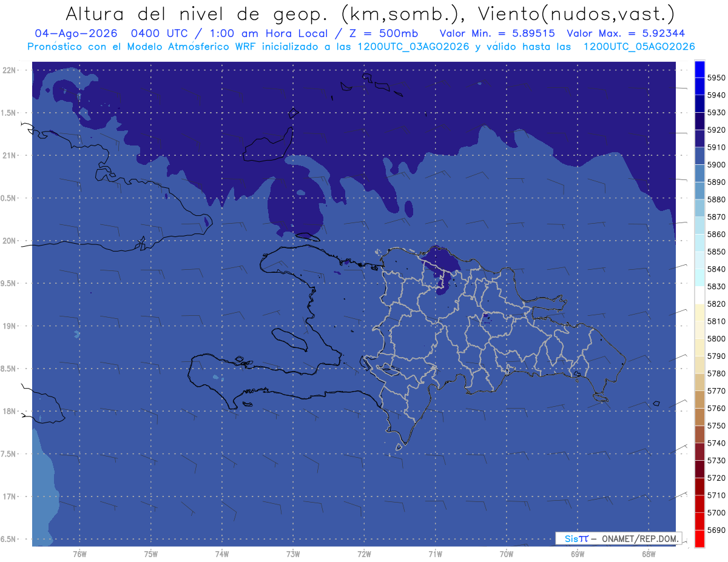Click the '19N' latitude label

tap(9, 326)
